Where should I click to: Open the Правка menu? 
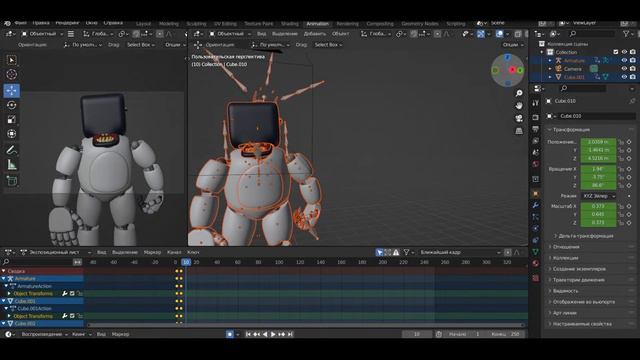[x=41, y=23]
